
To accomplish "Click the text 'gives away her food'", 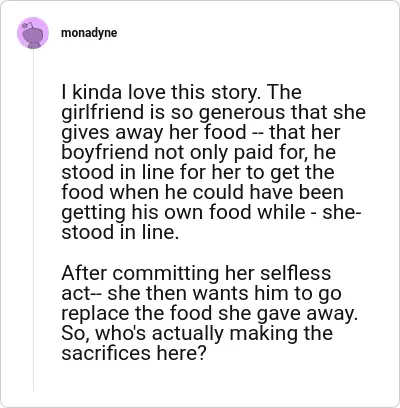I will tap(154, 132).
